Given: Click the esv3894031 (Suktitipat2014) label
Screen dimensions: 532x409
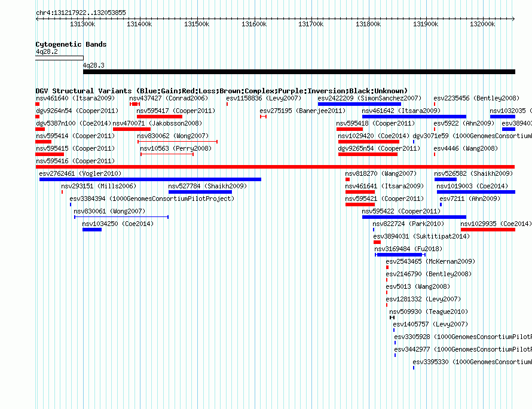Looking at the screenshot, I should point(421,236).
